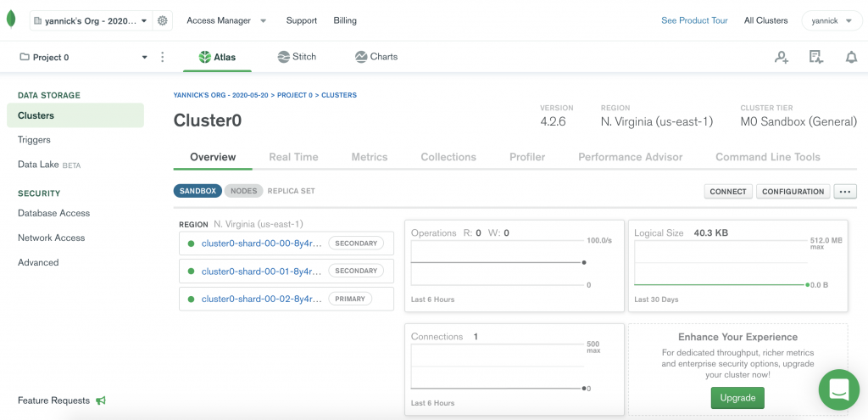Select Clusters in the sidebar

75,115
